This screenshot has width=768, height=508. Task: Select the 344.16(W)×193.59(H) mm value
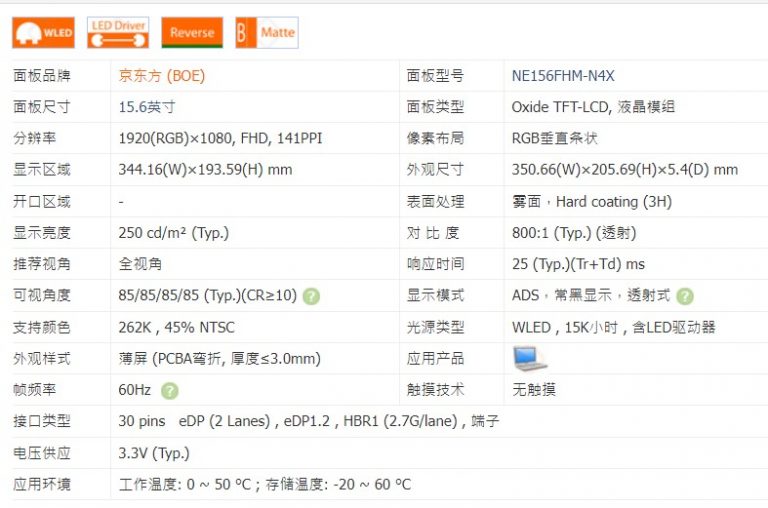coord(205,170)
